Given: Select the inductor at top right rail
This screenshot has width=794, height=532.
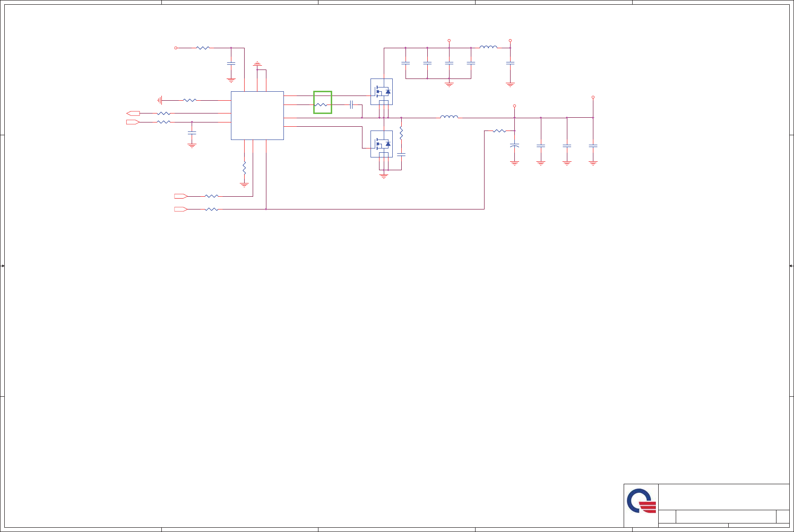Looking at the screenshot, I should 488,47.
